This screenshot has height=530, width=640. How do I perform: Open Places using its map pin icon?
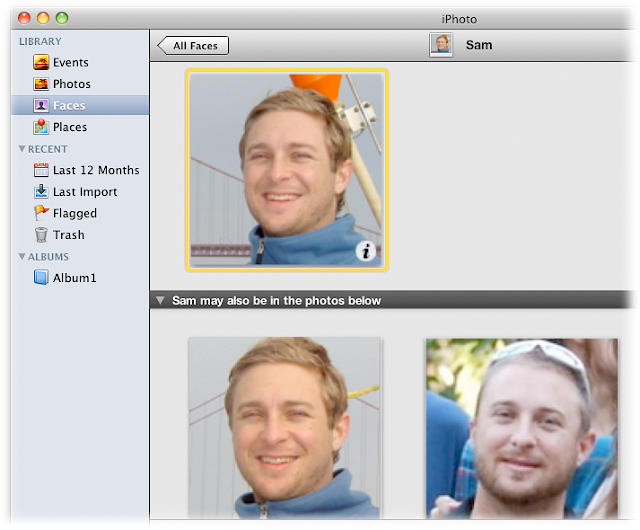tap(41, 127)
